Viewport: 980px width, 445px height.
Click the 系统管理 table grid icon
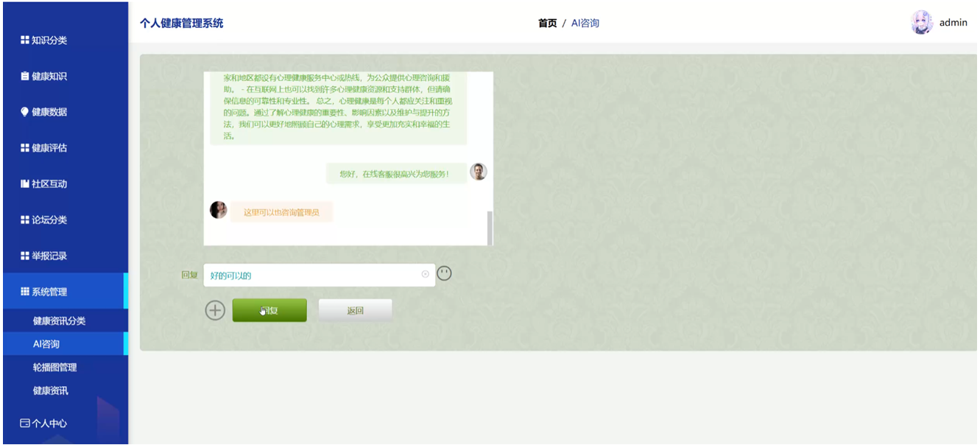click(x=25, y=292)
